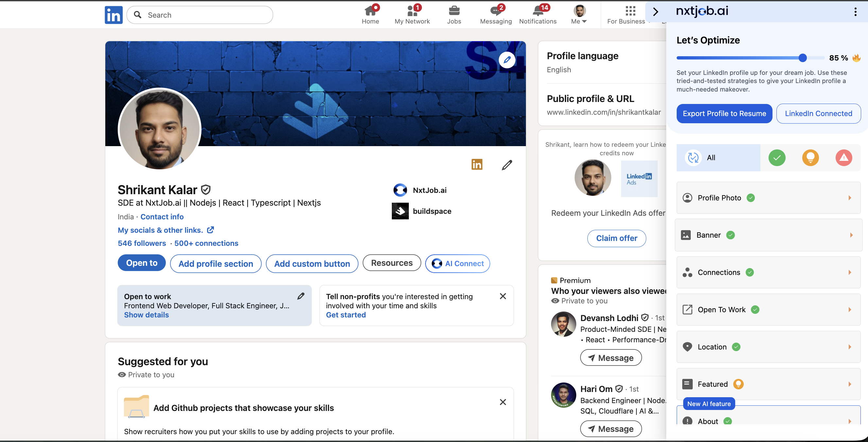Screen dimensions: 868x442
Task: Click Export Profile to Resume
Action: click(724, 113)
